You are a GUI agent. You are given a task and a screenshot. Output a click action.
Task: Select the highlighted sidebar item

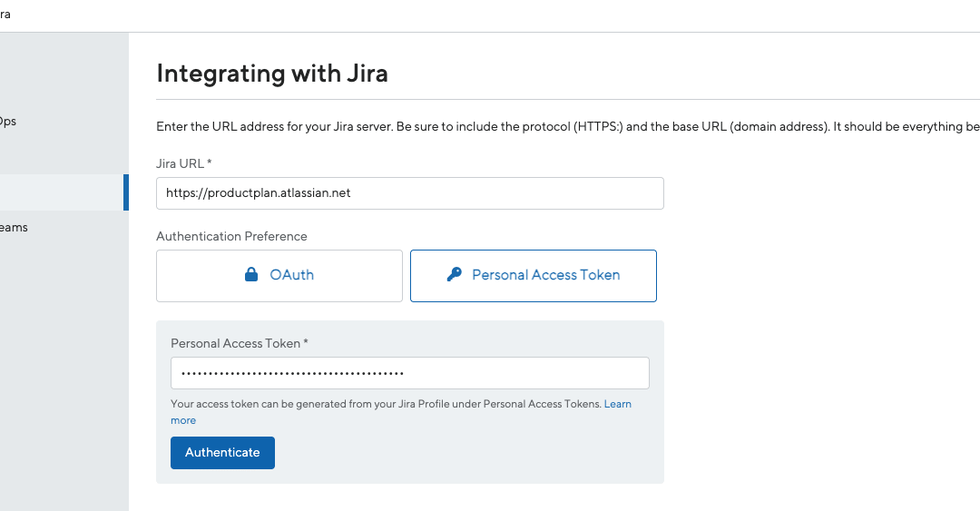pyautogui.click(x=64, y=192)
